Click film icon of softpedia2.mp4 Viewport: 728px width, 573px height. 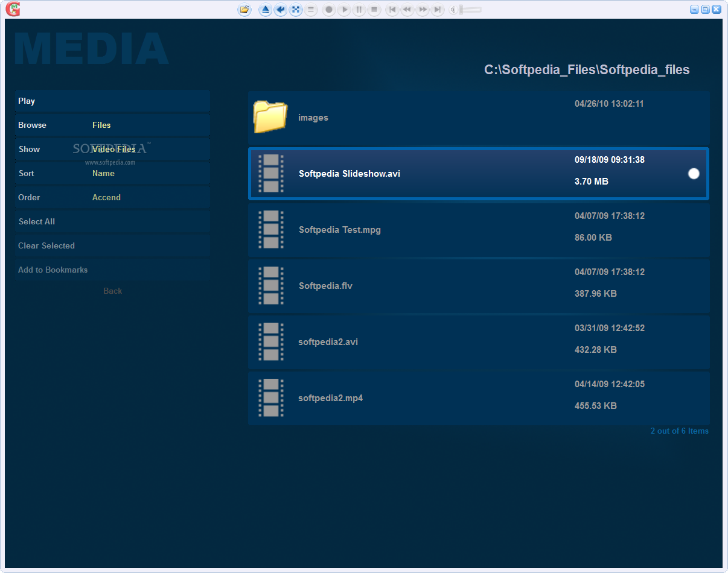pos(271,398)
